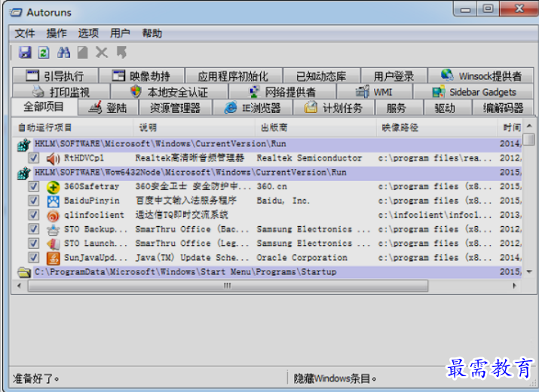The width and height of the screenshot is (539, 392).
Task: Open the 文件 menu
Action: (x=25, y=33)
